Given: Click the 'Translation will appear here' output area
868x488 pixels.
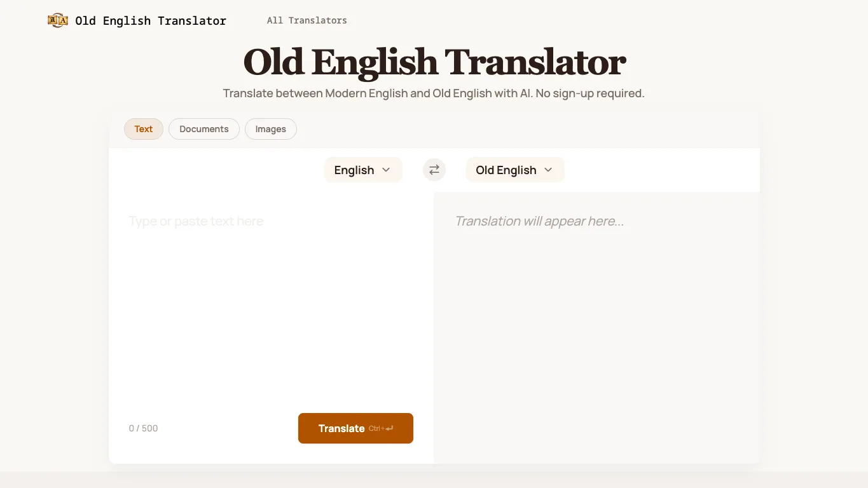Looking at the screenshot, I should (x=596, y=328).
